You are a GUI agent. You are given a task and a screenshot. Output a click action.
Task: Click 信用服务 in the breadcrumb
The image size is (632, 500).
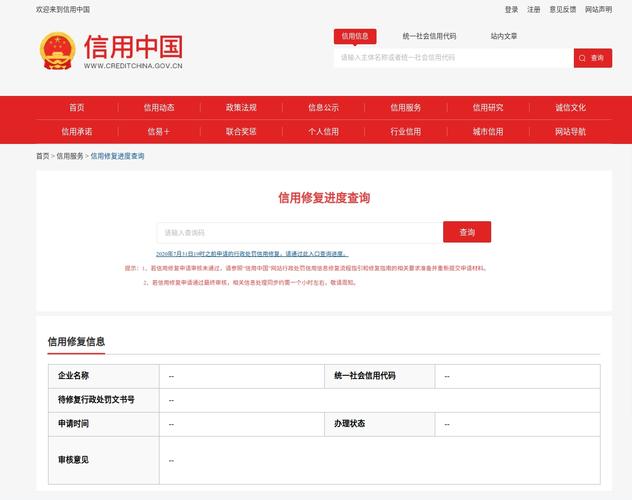tap(70, 156)
